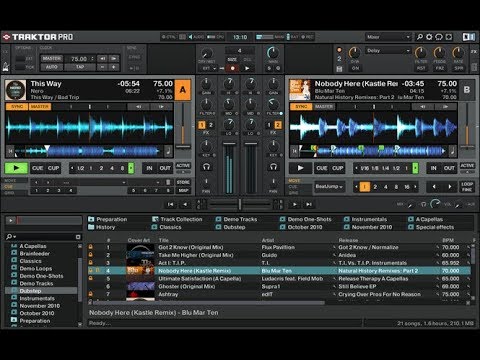This screenshot has height=360, width=480.
Task: Toggle FX 2 assign on Deck B channel
Action: [x=278, y=125]
